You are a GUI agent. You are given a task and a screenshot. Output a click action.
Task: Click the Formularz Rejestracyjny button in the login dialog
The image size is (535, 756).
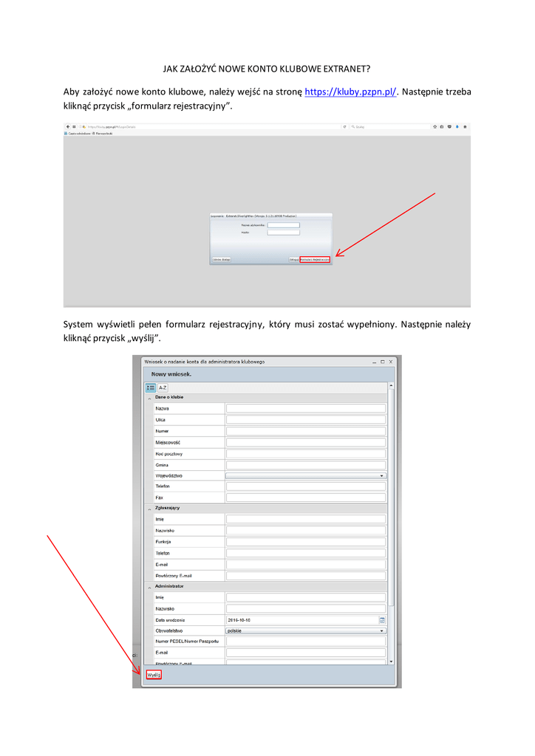[x=315, y=260]
